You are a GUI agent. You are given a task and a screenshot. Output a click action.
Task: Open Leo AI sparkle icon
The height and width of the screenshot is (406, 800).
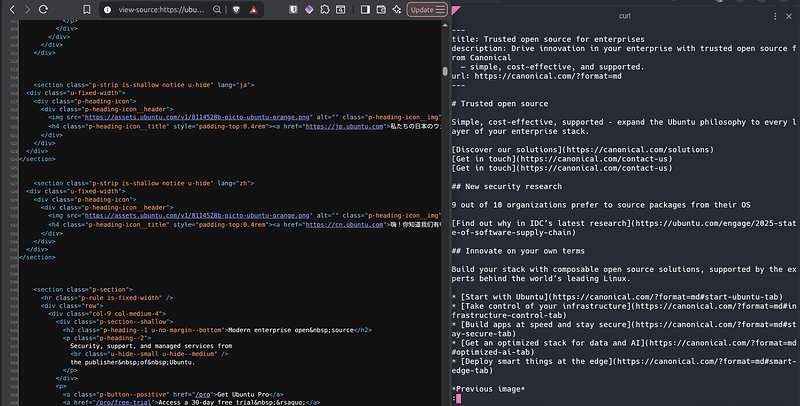point(397,9)
